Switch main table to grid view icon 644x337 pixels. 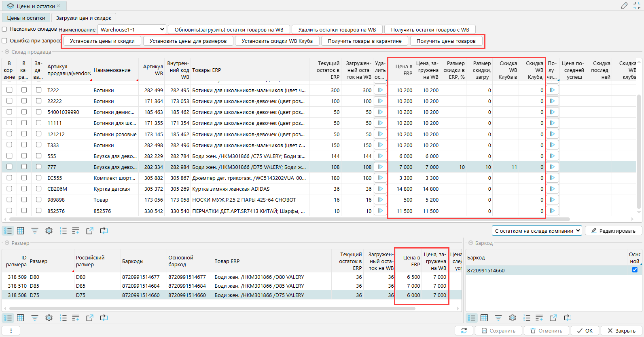click(x=21, y=231)
